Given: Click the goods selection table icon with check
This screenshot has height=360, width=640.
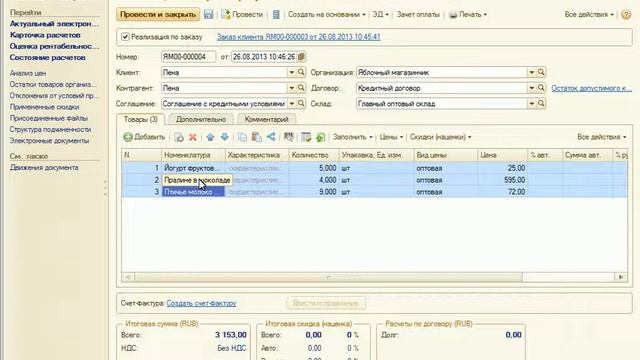Looking at the screenshot, I should pyautogui.click(x=306, y=137).
